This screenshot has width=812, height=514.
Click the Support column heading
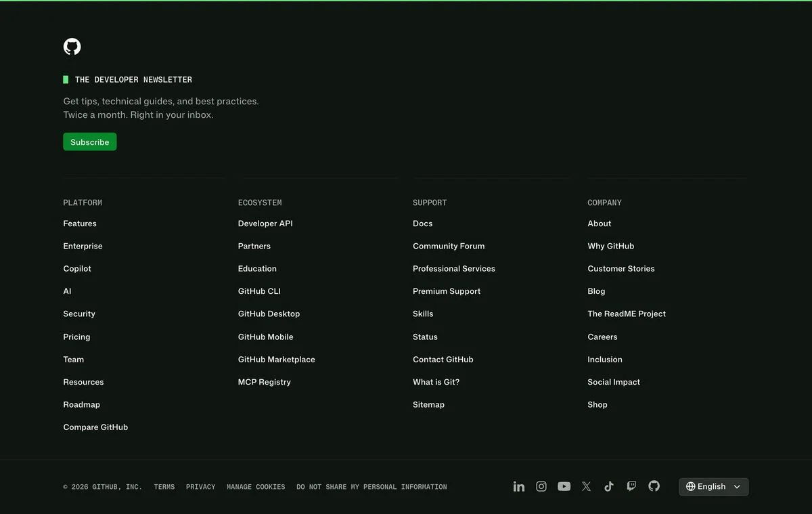(430, 202)
